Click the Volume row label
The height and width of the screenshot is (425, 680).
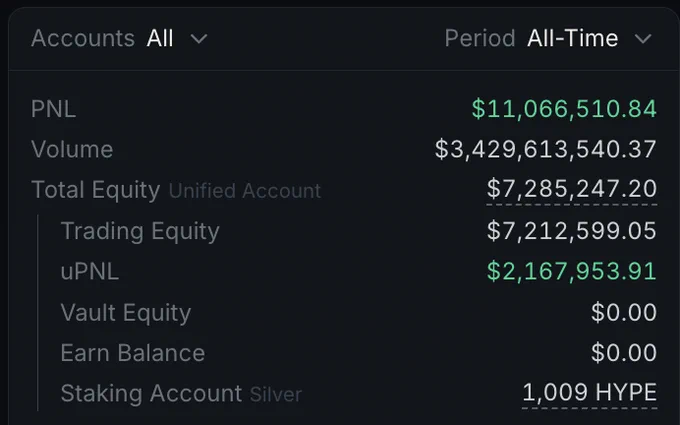[x=72, y=150]
